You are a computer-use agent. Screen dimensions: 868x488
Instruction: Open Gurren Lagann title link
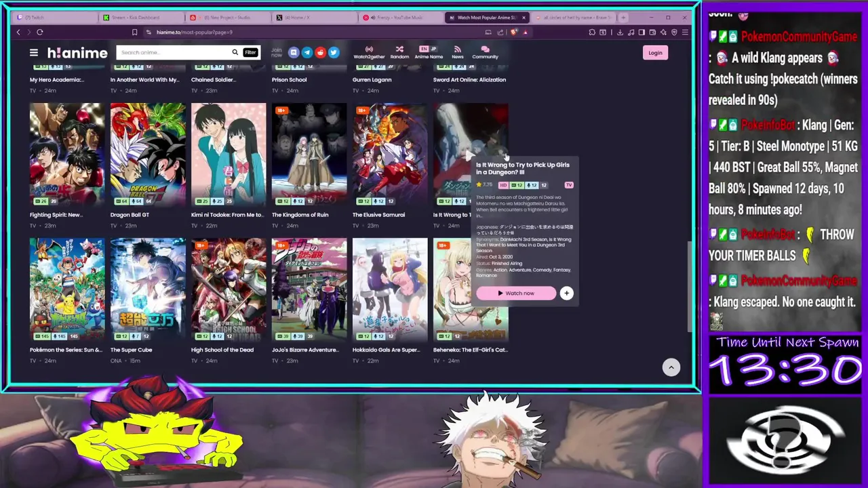(372, 79)
